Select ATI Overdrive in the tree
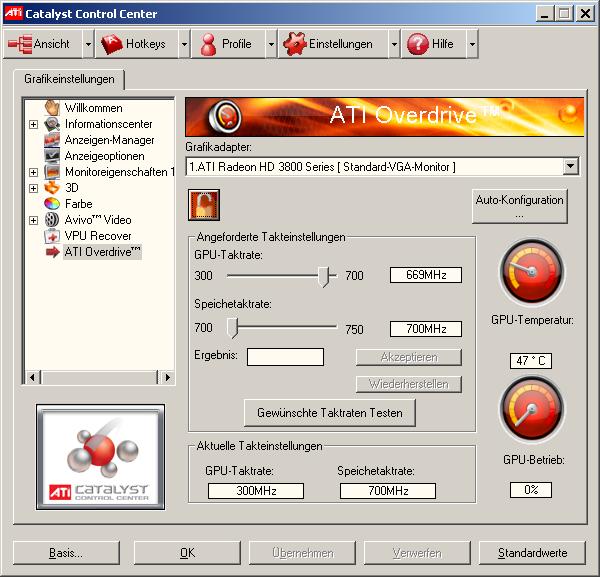 (102, 252)
